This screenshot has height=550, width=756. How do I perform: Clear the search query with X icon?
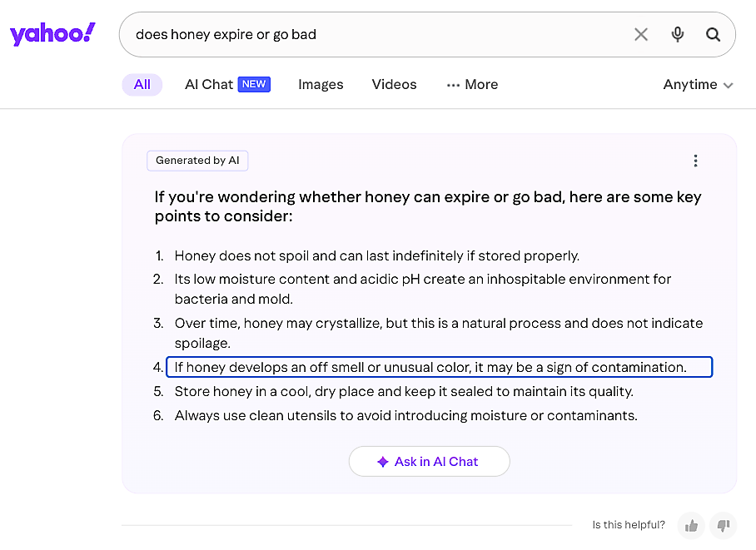tap(641, 34)
